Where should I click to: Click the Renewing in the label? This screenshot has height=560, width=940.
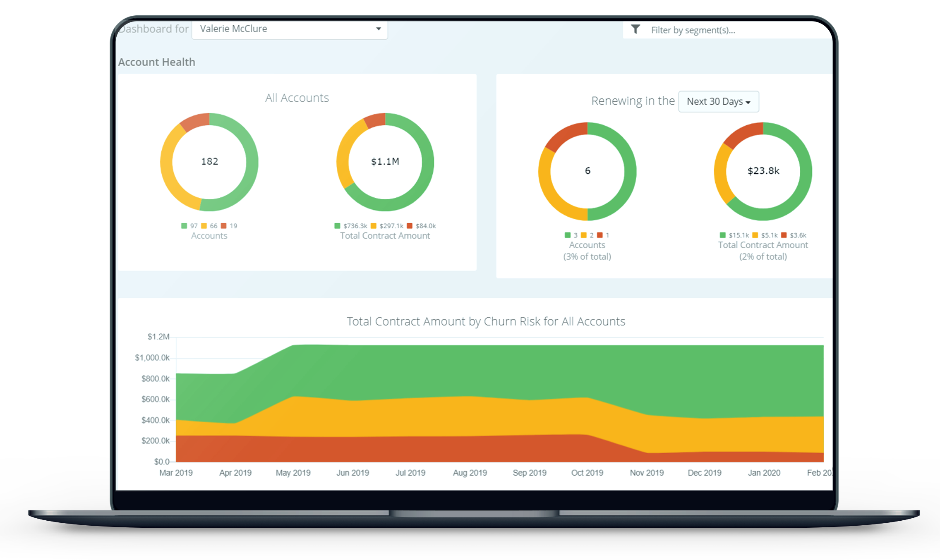[633, 101]
